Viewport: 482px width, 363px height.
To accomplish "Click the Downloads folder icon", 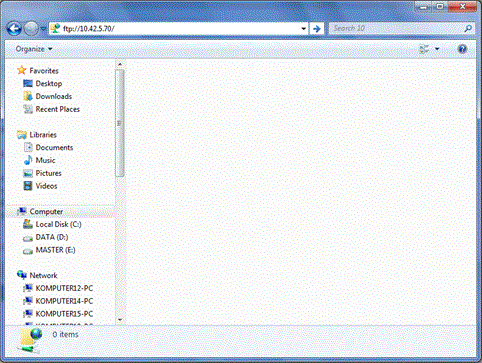I will click(28, 96).
